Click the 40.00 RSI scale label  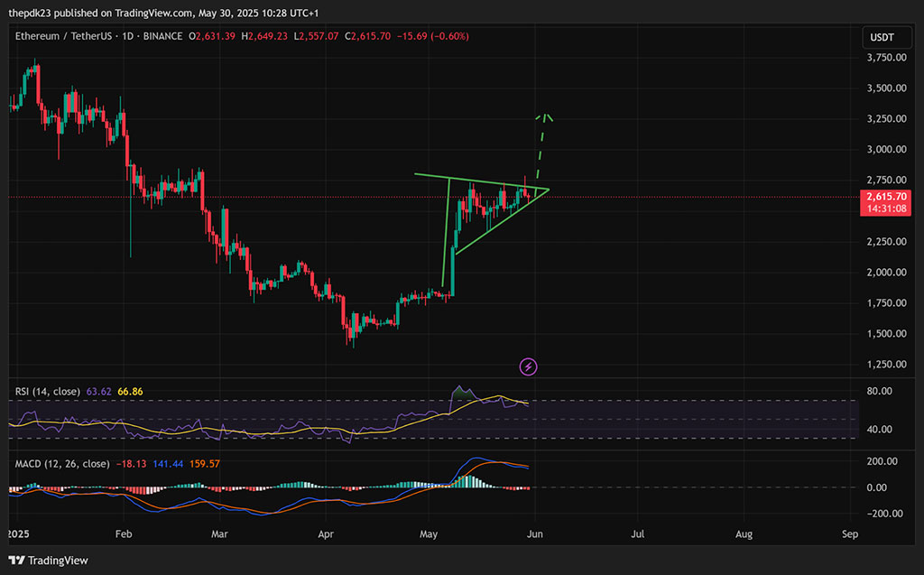(x=879, y=429)
